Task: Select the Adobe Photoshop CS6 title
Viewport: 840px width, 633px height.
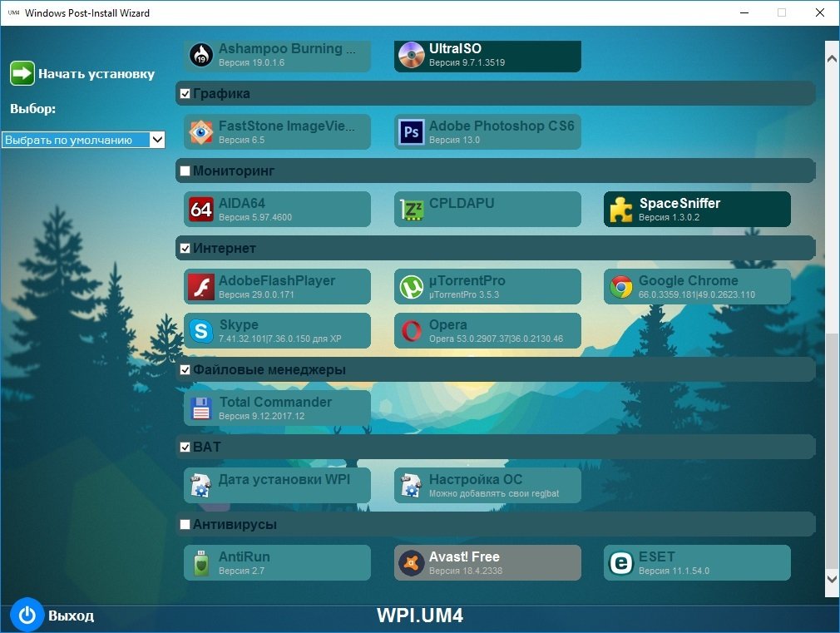Action: (x=502, y=126)
